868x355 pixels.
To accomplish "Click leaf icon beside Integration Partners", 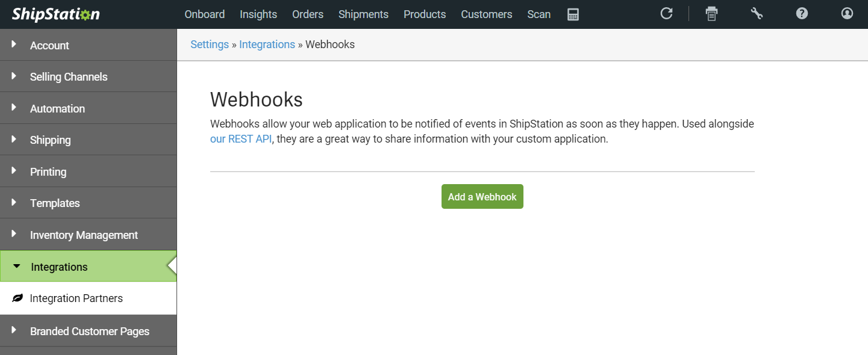I will point(17,298).
